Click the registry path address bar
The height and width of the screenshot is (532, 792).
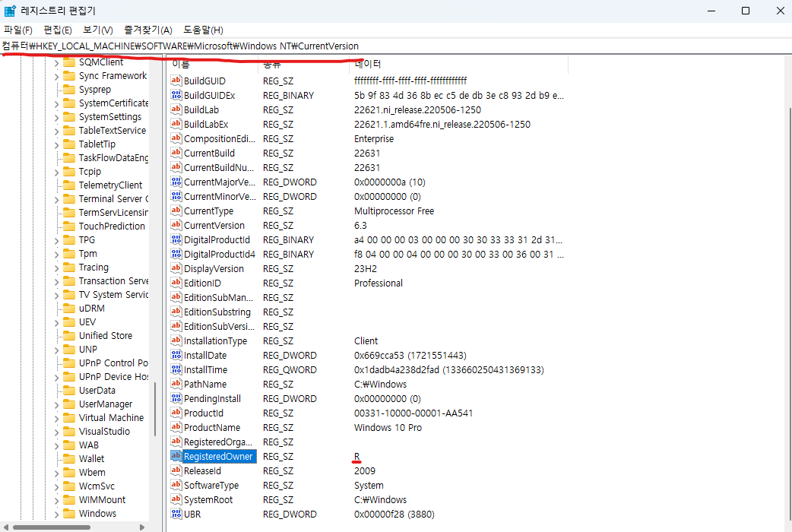pyautogui.click(x=396, y=46)
